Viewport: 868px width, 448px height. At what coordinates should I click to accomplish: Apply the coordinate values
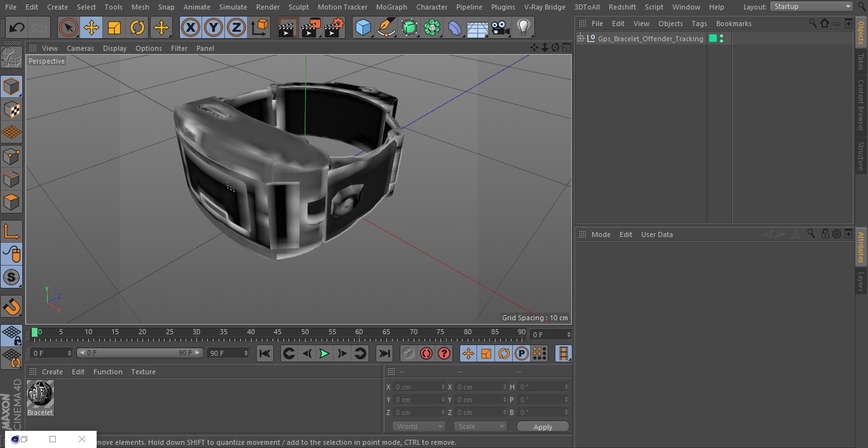pyautogui.click(x=543, y=427)
